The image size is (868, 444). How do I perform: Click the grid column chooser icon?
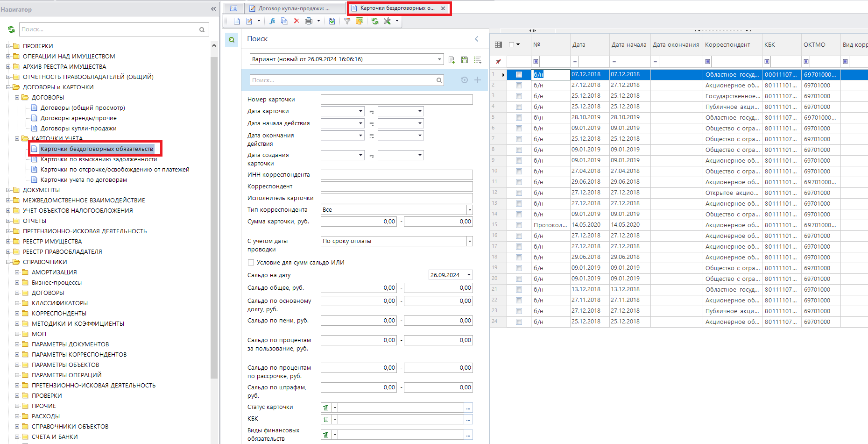[x=498, y=45]
